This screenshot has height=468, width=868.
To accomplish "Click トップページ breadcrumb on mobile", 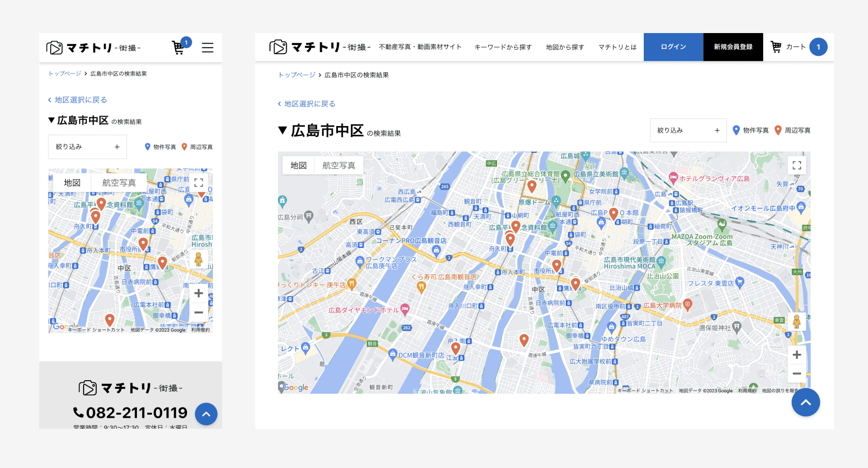I will point(65,74).
